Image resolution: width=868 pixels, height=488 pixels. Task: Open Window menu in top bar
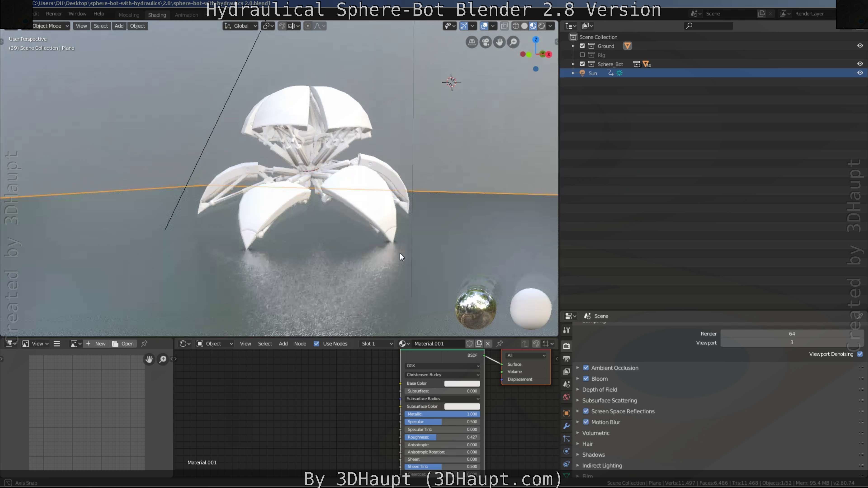point(78,14)
